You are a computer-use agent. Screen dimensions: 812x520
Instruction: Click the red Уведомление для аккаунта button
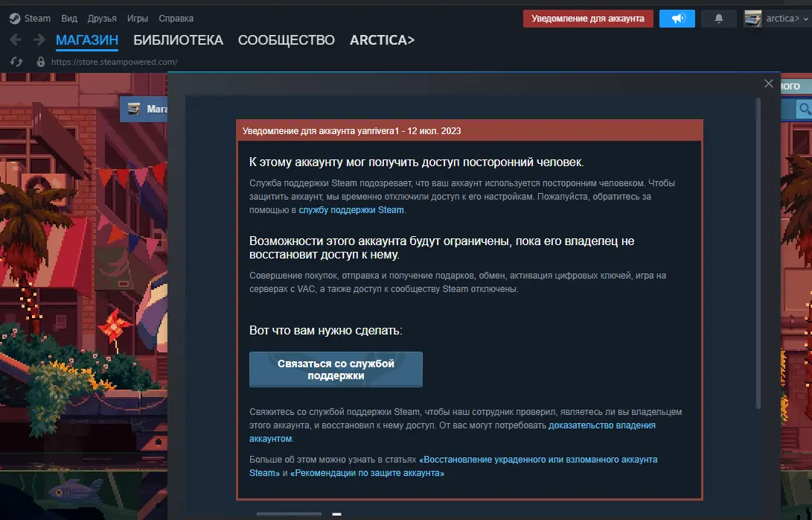[x=588, y=18]
